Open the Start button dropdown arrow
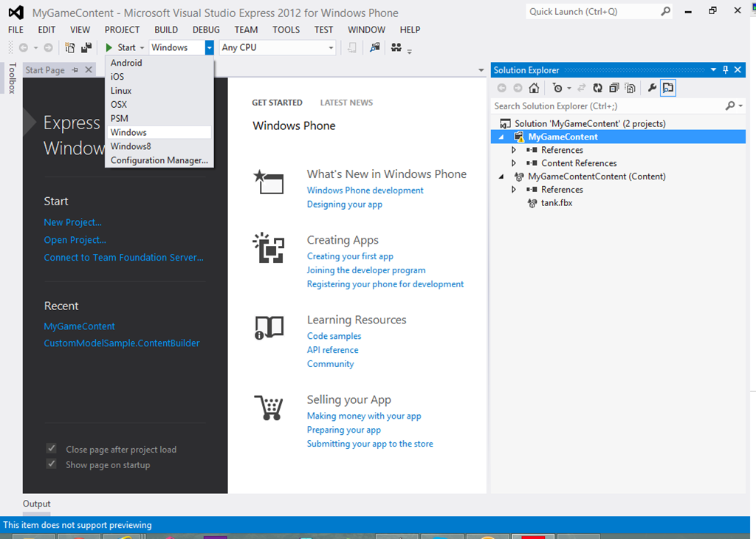Screen dimensions: 756x539 click(x=142, y=48)
